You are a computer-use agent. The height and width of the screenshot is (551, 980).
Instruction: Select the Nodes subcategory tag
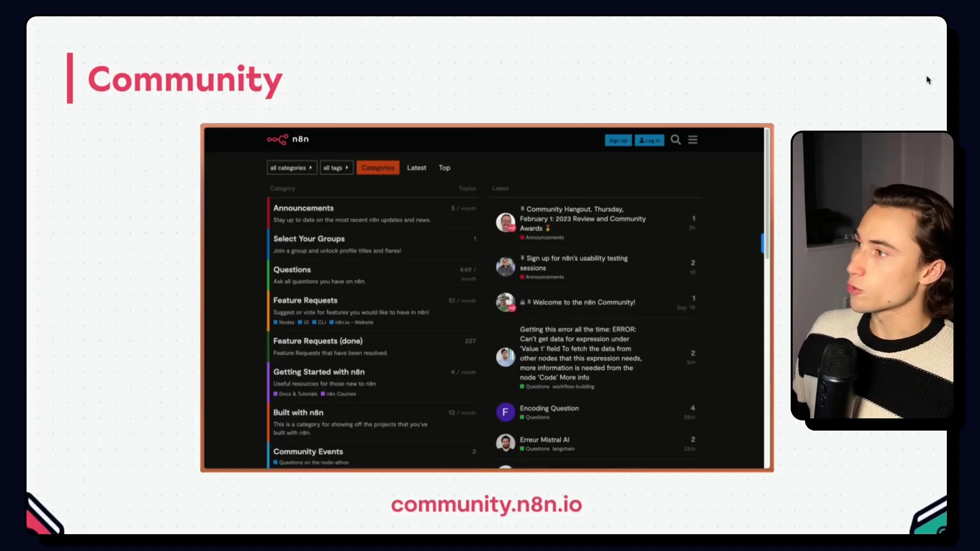click(x=284, y=322)
